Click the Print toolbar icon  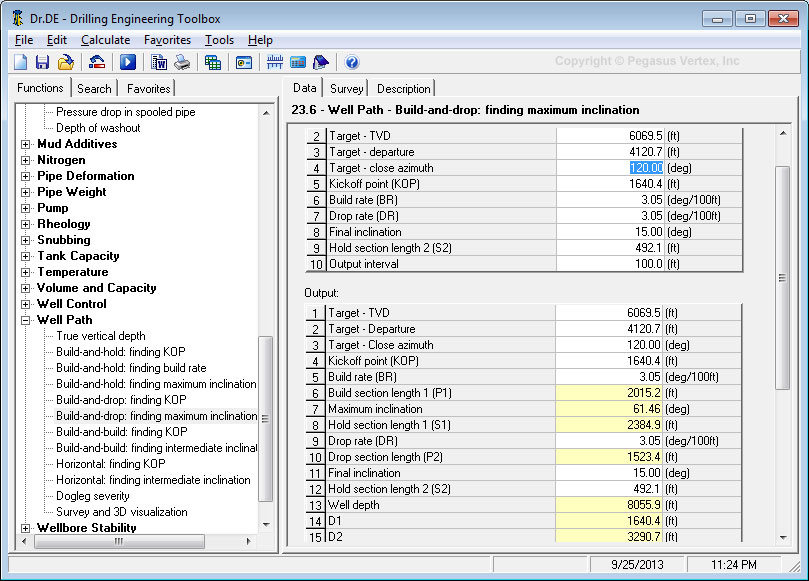182,62
